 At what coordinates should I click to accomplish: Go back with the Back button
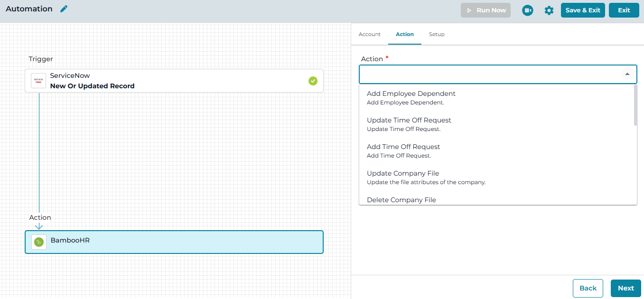[x=588, y=288]
